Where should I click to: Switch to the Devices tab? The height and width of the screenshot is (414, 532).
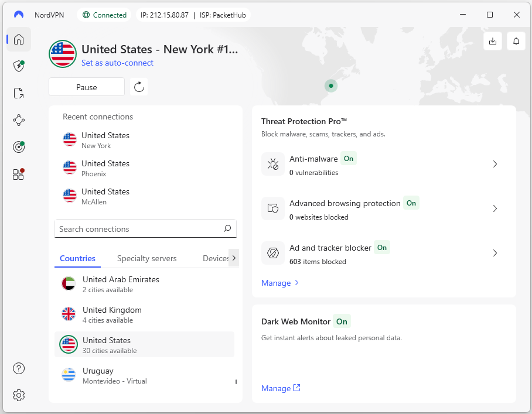216,258
